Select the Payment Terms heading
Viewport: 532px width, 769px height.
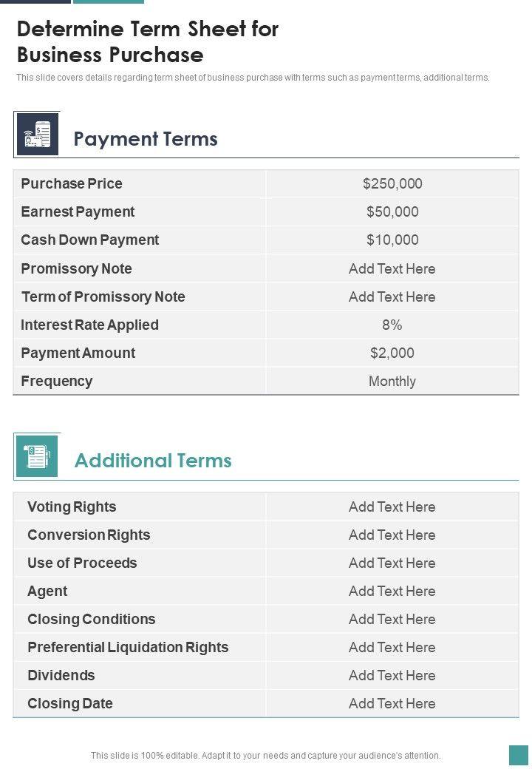[146, 139]
